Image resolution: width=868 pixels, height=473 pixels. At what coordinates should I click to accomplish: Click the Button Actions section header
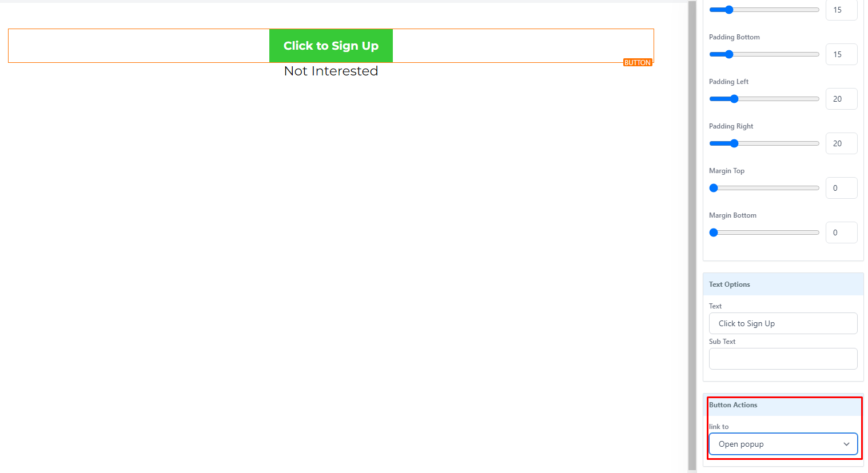tap(783, 405)
